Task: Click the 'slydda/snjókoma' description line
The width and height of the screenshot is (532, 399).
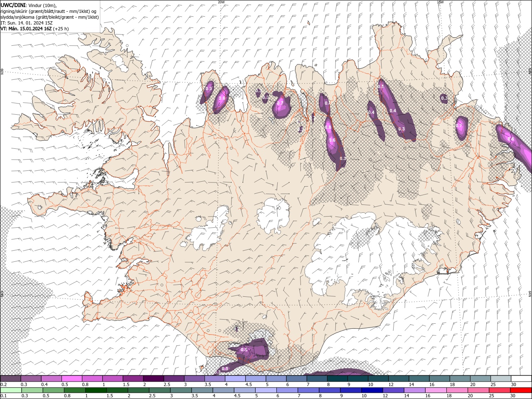Action: coord(49,17)
